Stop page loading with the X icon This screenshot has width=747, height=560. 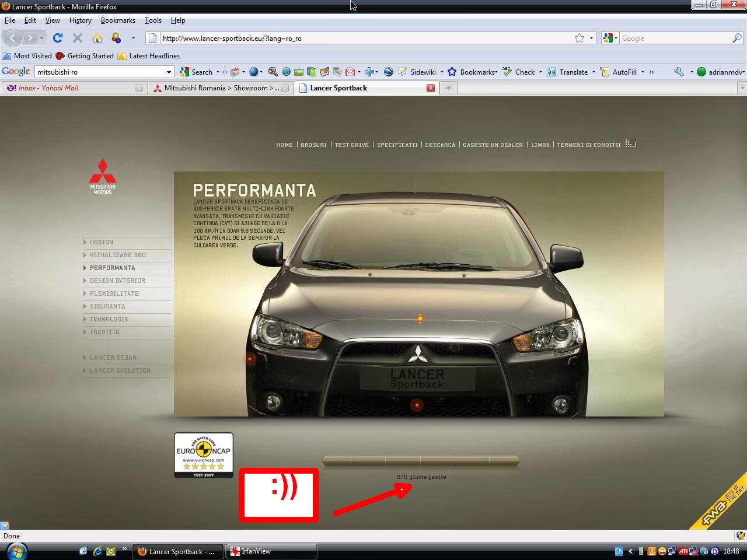tap(77, 38)
